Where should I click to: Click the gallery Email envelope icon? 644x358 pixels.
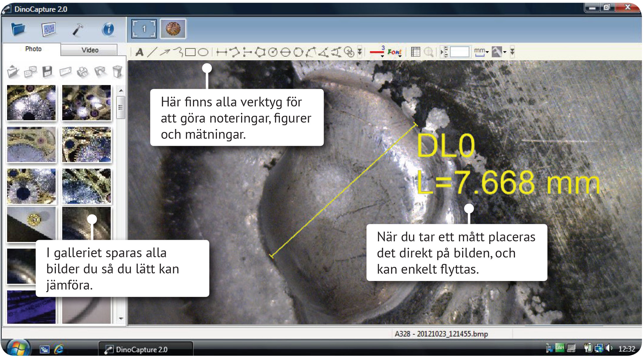pos(65,71)
